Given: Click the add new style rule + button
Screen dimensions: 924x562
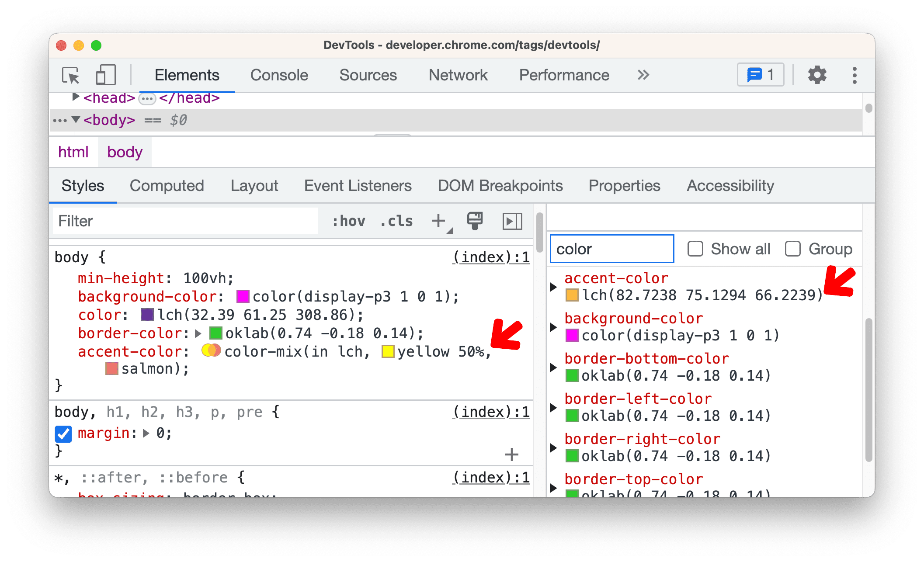Looking at the screenshot, I should 439,220.
